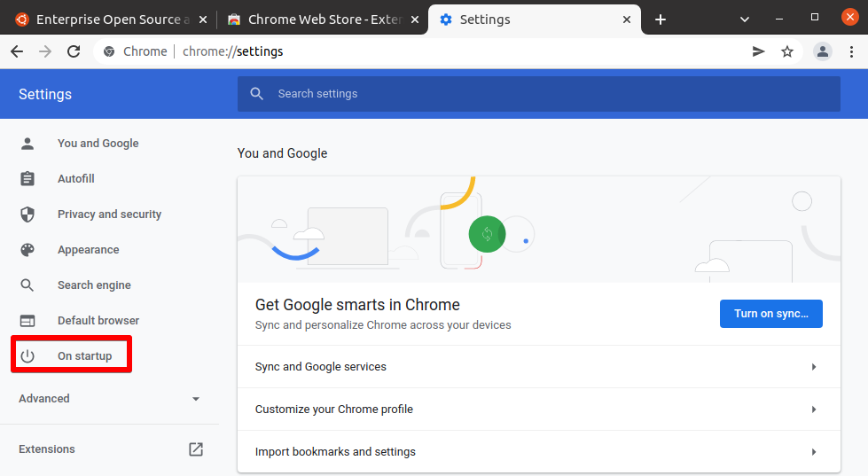Expand arrow on Customize your Chrome profile

click(x=814, y=410)
